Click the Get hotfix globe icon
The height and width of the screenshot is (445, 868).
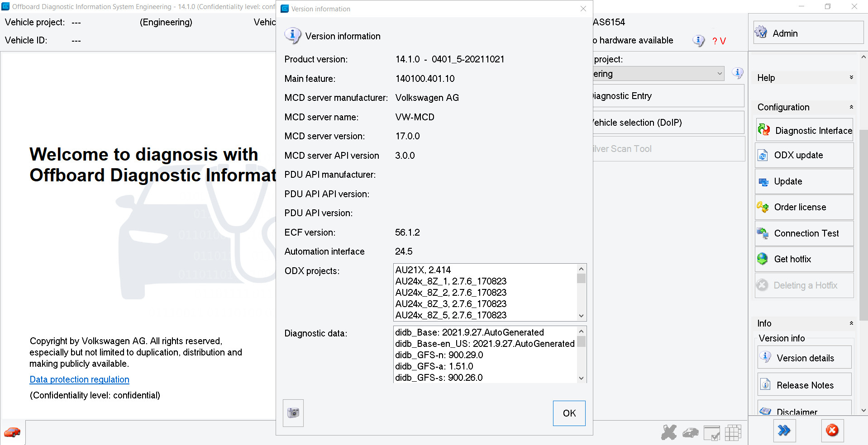763,259
